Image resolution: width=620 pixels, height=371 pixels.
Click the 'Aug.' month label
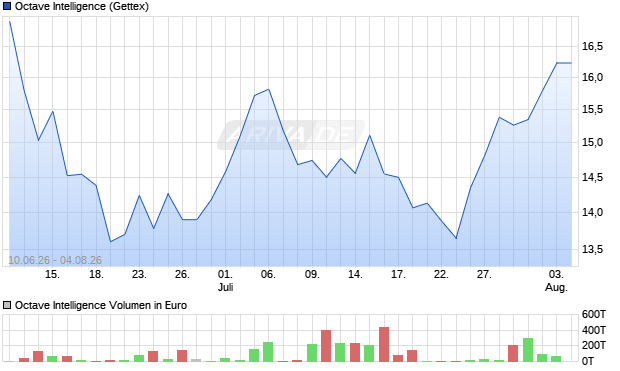556,287
